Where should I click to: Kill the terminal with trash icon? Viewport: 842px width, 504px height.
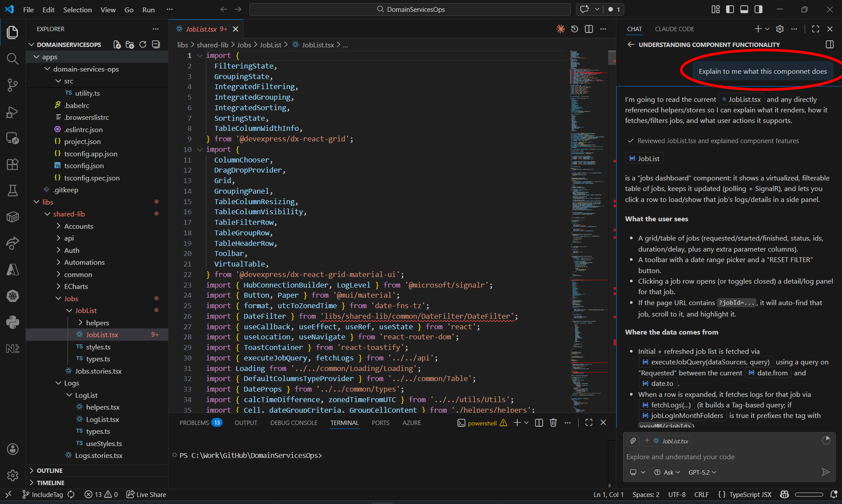(x=553, y=422)
